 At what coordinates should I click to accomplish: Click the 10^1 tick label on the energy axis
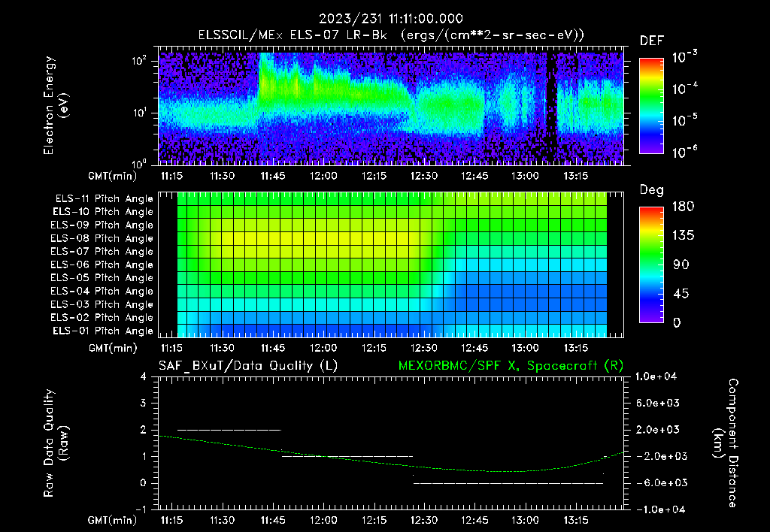tap(139, 113)
